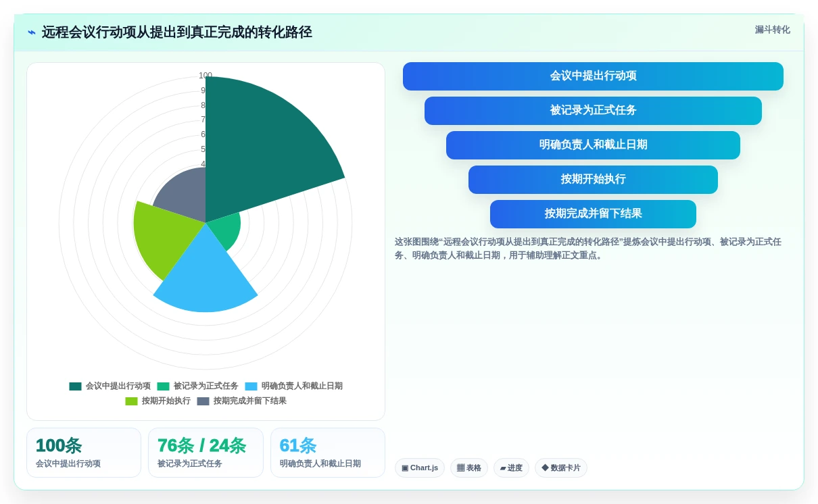818x504 pixels.
Task: Toggle the 会议中提出行动项 legend color swatch
Action: tap(75, 386)
